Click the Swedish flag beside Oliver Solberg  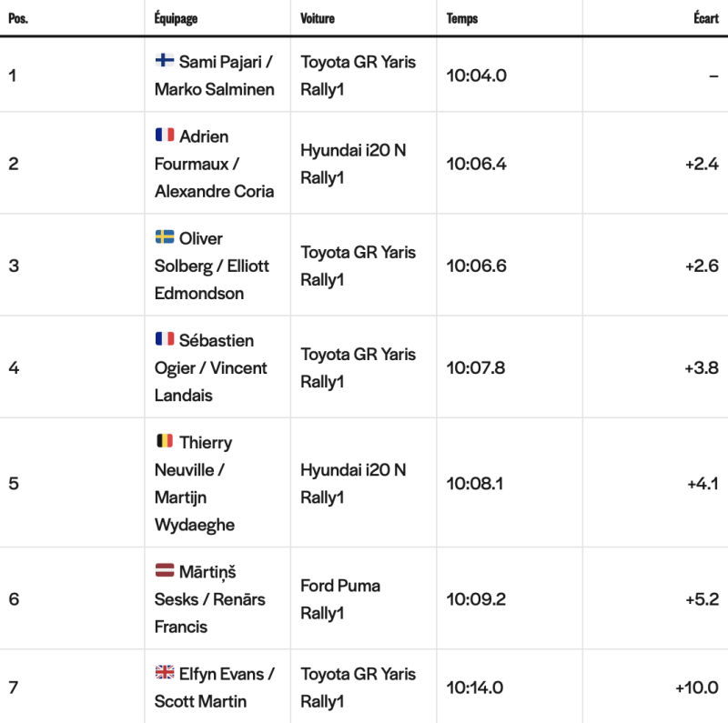pos(165,236)
